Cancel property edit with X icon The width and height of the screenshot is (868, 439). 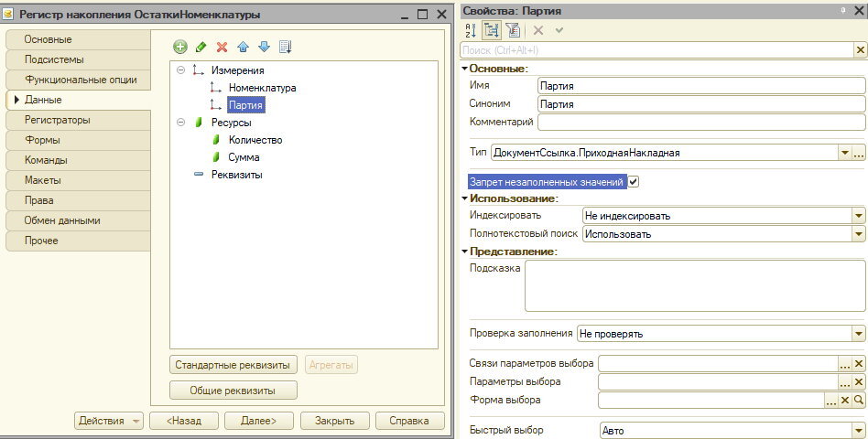pos(538,30)
